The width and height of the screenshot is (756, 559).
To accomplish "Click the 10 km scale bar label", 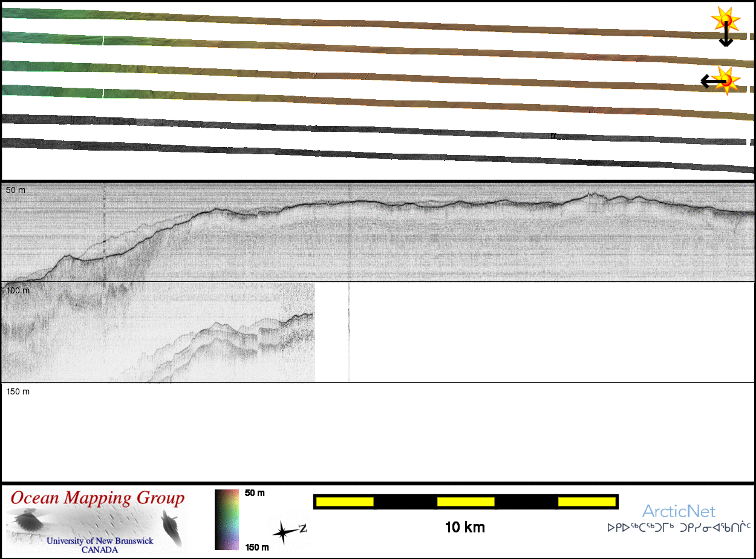I will [464, 527].
